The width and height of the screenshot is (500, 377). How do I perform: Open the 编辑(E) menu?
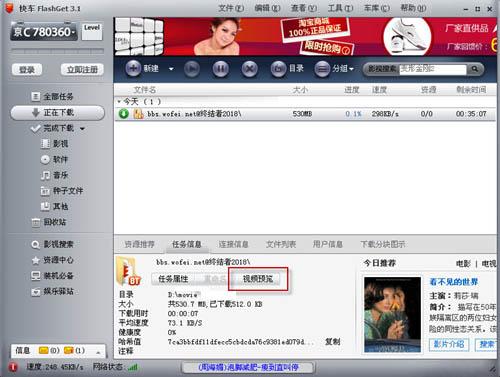click(x=267, y=8)
